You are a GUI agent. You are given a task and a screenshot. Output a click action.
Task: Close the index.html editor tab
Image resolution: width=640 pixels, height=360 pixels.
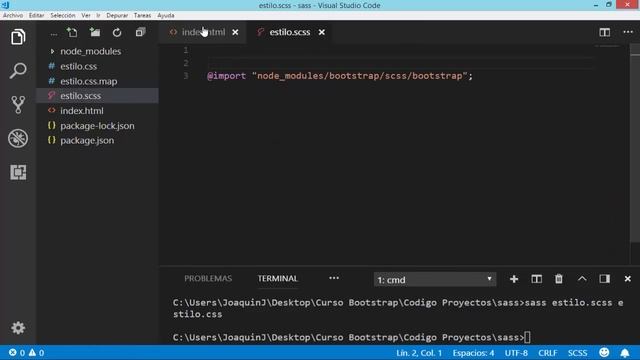[x=235, y=32]
